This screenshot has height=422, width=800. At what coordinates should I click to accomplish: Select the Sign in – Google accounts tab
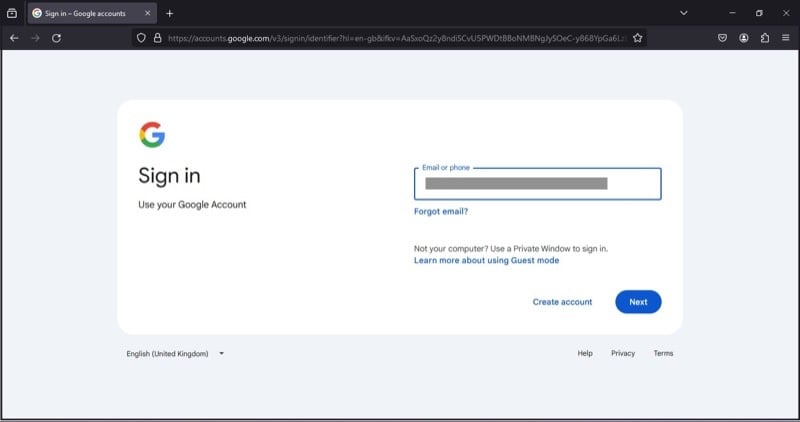tap(92, 13)
